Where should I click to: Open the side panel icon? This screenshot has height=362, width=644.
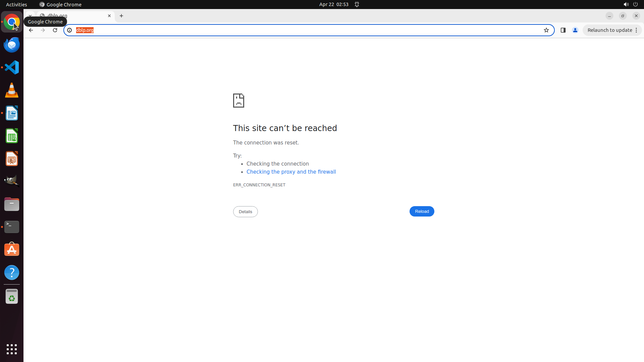(x=563, y=30)
